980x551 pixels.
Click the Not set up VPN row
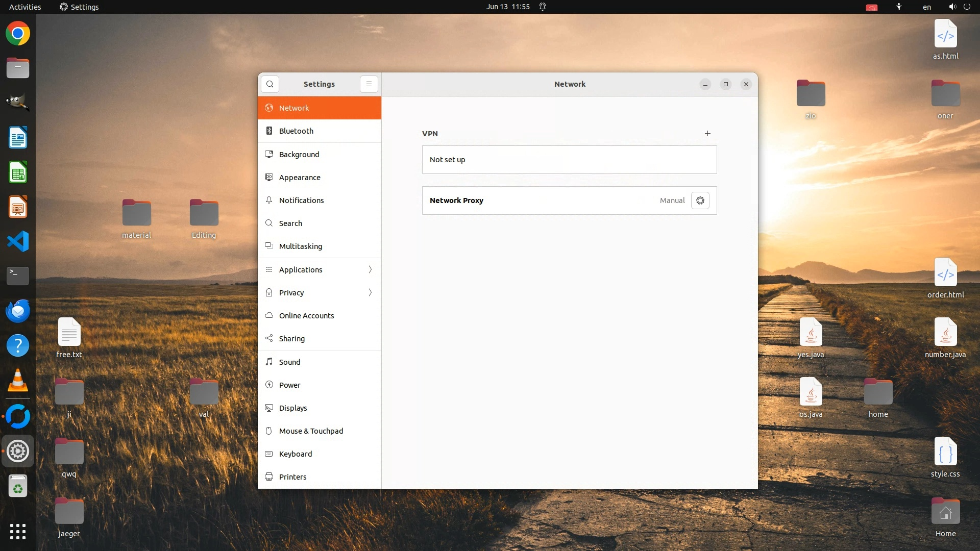(569, 160)
